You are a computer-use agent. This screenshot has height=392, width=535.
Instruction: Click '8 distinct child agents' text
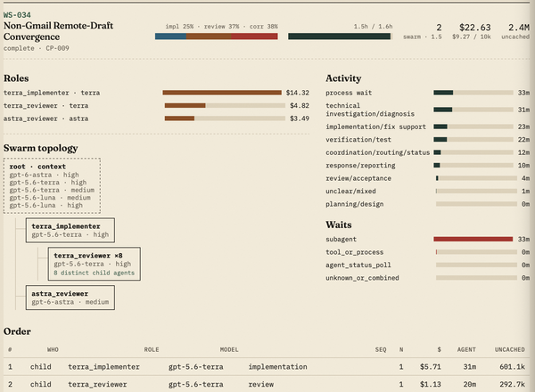pyautogui.click(x=95, y=273)
